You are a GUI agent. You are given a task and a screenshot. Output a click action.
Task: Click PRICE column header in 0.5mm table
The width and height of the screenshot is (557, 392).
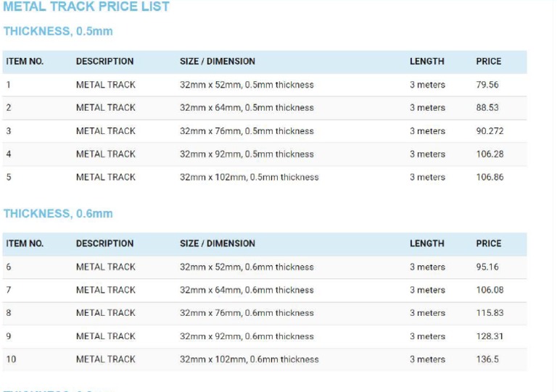(x=488, y=62)
